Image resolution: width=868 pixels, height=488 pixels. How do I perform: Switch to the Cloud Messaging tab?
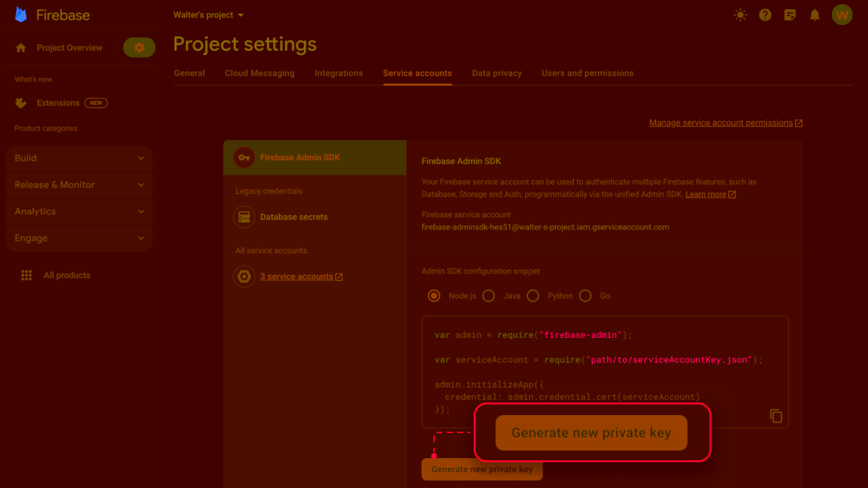pyautogui.click(x=259, y=73)
